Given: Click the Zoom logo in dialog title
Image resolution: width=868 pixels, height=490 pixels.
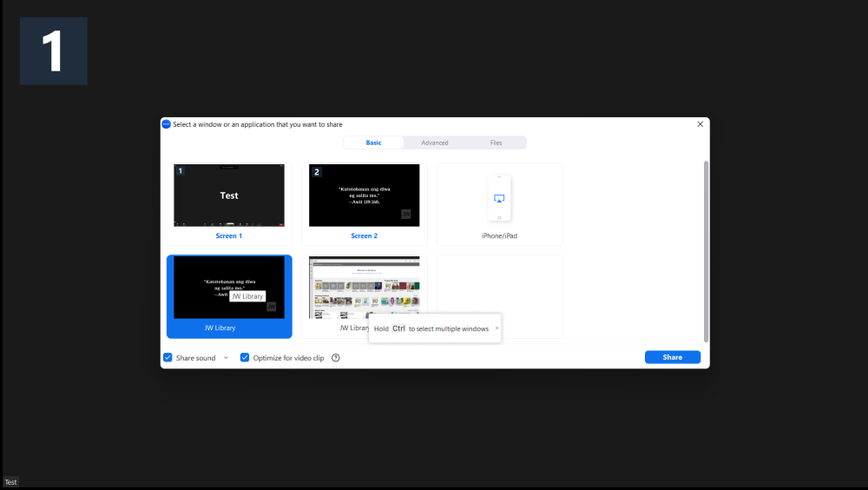Looking at the screenshot, I should (x=166, y=124).
